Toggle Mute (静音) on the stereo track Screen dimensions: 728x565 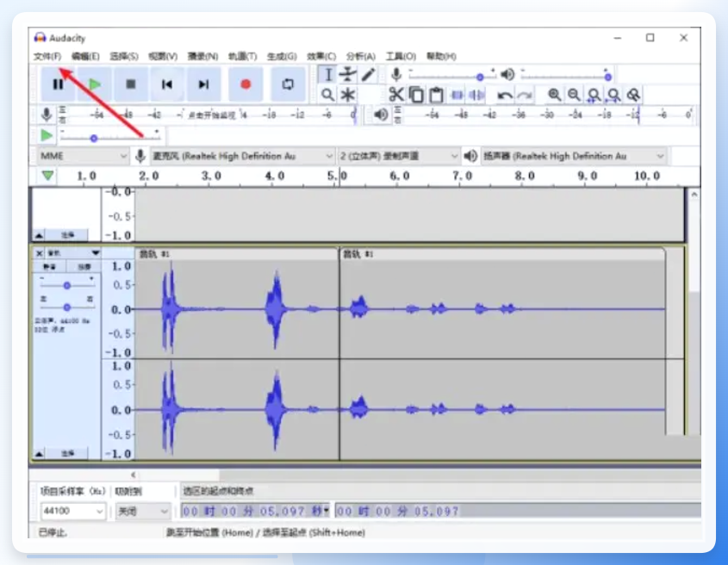tap(50, 266)
